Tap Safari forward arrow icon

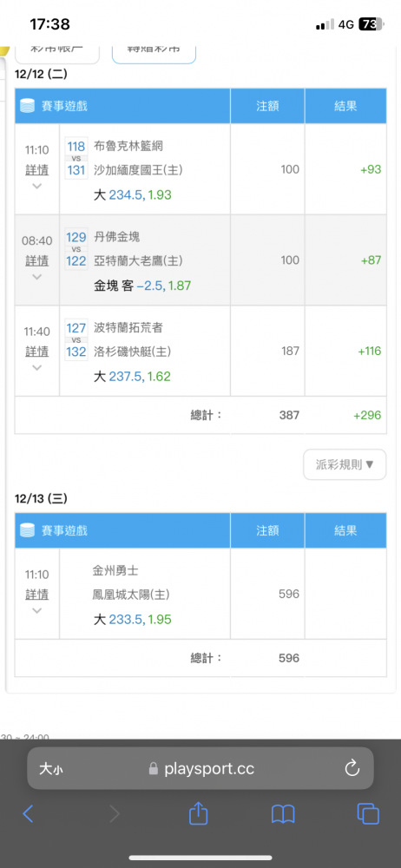point(114,813)
